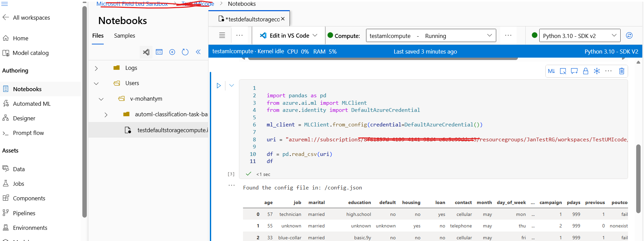This screenshot has height=241, width=644.
Task: Collapse the Users folder
Action: click(x=96, y=83)
